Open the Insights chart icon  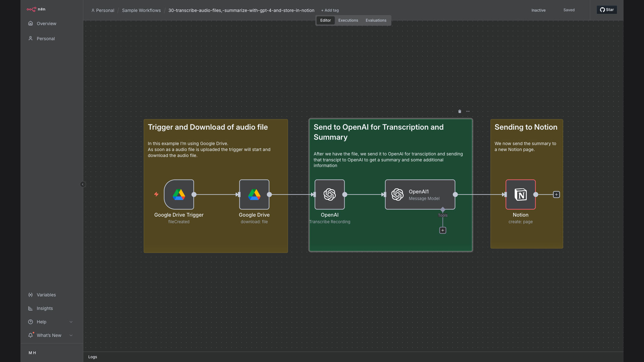point(31,308)
